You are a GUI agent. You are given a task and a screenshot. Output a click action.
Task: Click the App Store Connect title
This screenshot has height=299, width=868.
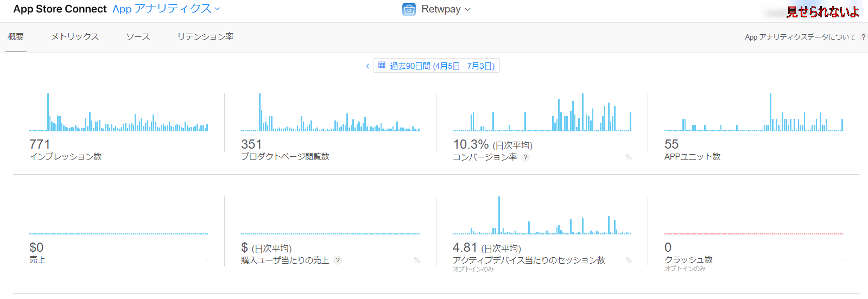(x=60, y=9)
